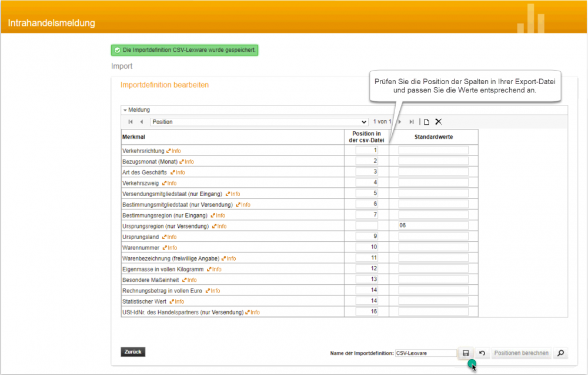Open Info link for Ursprungsregion
The image size is (588, 375).
(x=219, y=226)
